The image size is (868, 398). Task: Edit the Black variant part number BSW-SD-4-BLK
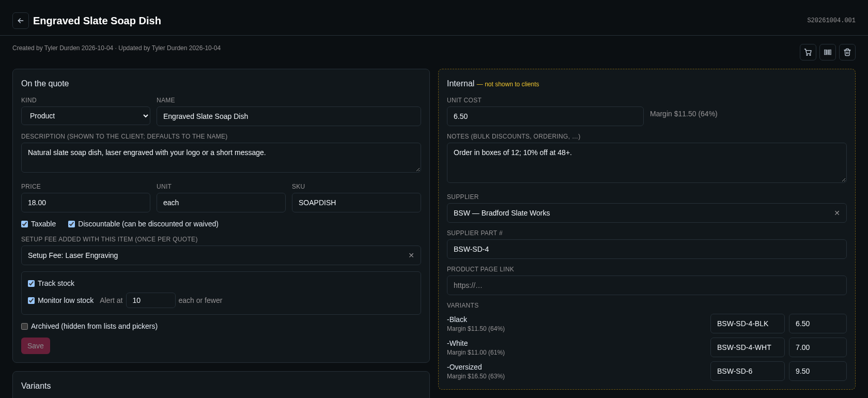coord(748,324)
